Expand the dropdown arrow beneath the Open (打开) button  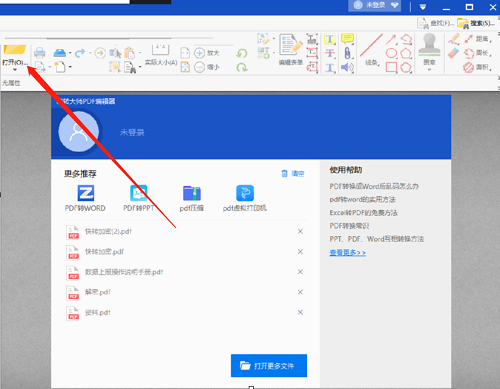click(x=15, y=69)
